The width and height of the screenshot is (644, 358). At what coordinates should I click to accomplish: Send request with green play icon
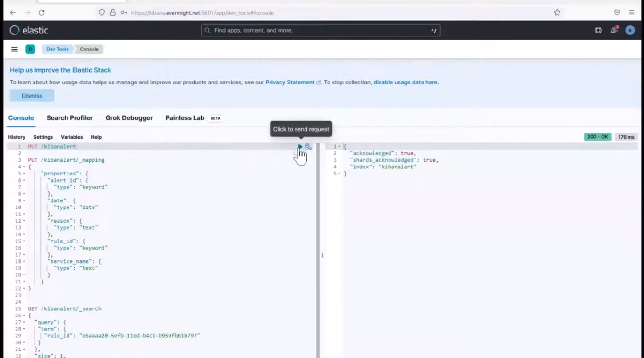tap(300, 147)
